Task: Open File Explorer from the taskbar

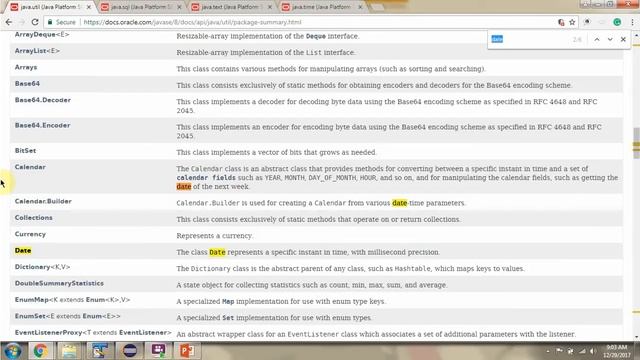Action: [x=69, y=351]
